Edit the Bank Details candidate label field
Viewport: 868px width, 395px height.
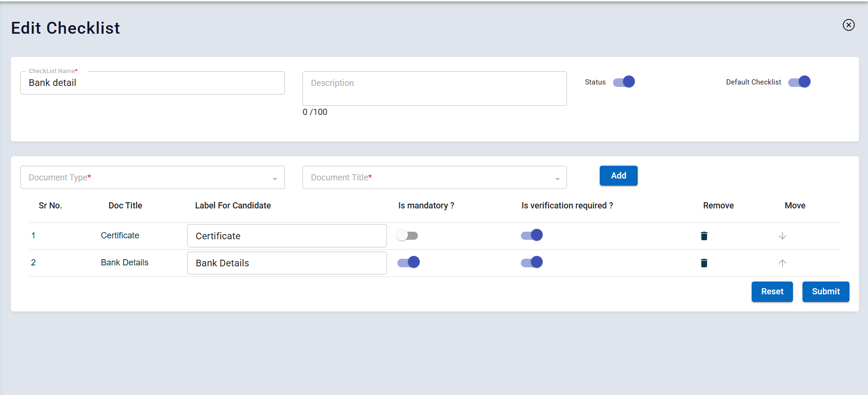pyautogui.click(x=287, y=263)
